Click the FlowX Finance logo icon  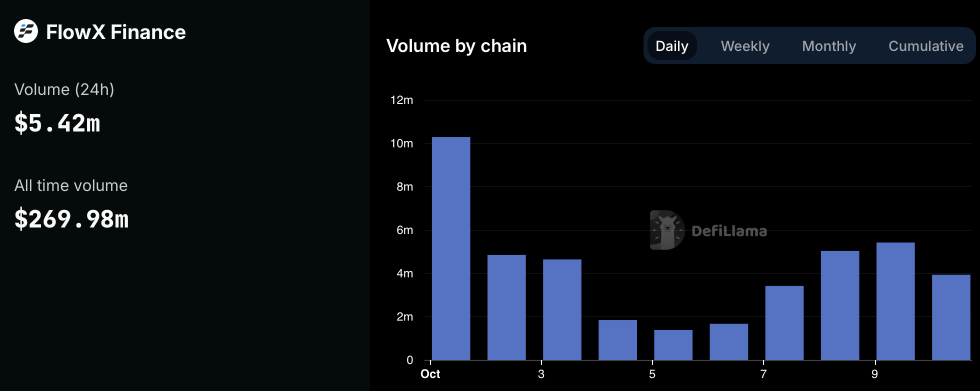[26, 31]
